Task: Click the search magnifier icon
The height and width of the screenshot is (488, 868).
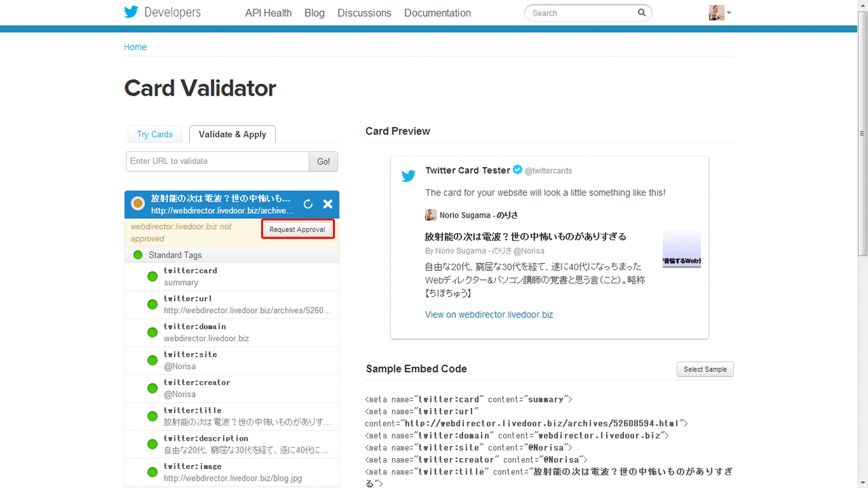Action: click(x=642, y=13)
